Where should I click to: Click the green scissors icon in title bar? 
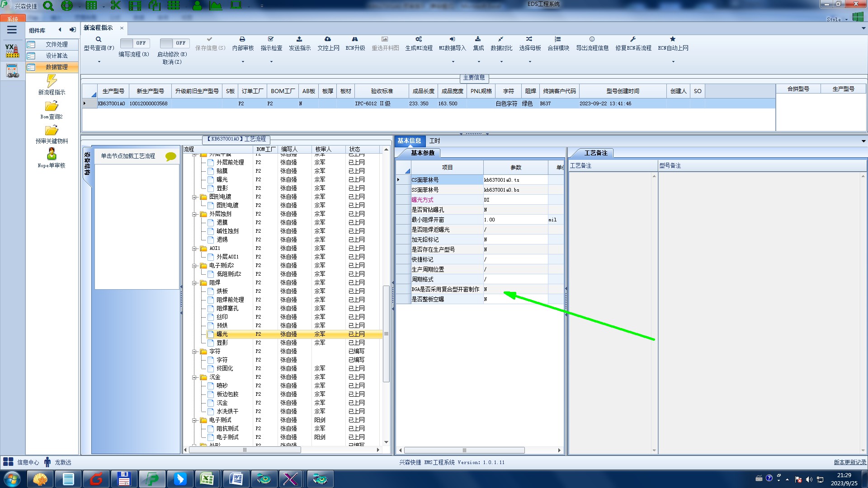(115, 5)
